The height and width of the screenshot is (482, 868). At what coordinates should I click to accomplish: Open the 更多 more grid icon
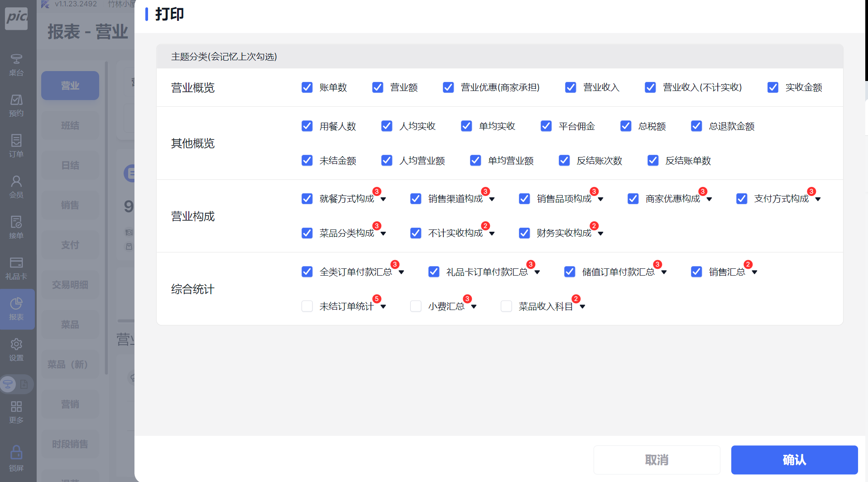16,412
